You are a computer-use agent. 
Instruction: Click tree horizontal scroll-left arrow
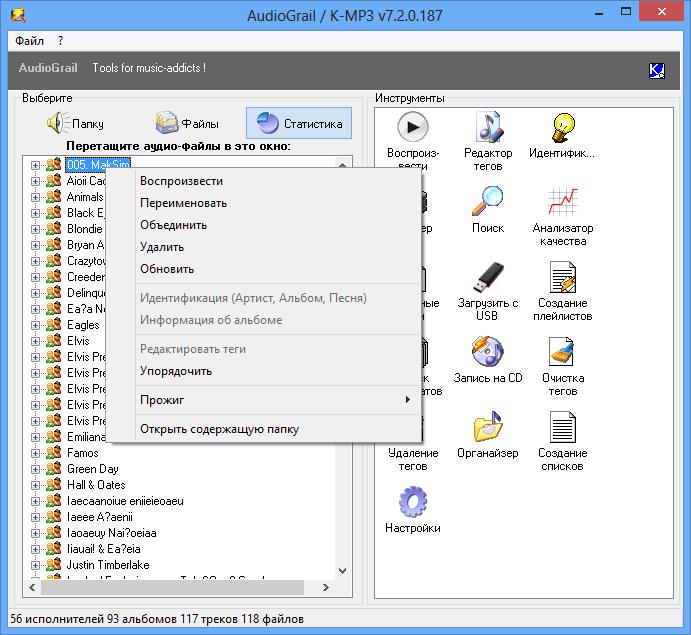tap(32, 587)
